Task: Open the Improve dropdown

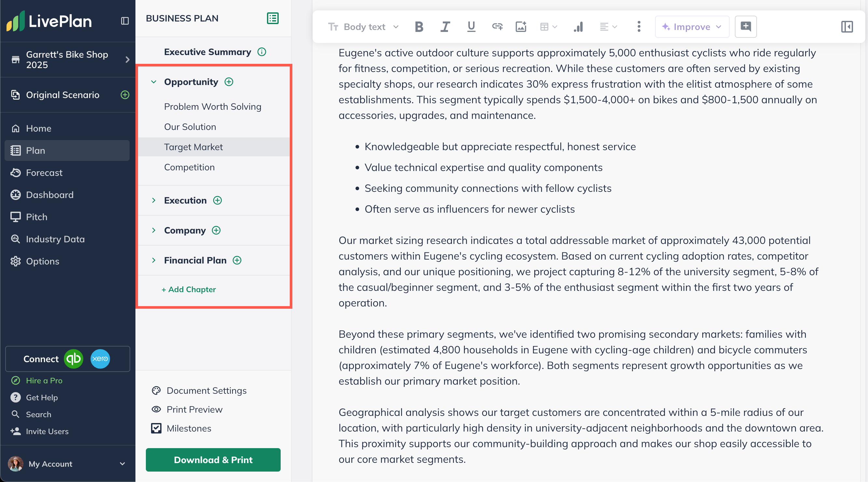Action: click(692, 27)
